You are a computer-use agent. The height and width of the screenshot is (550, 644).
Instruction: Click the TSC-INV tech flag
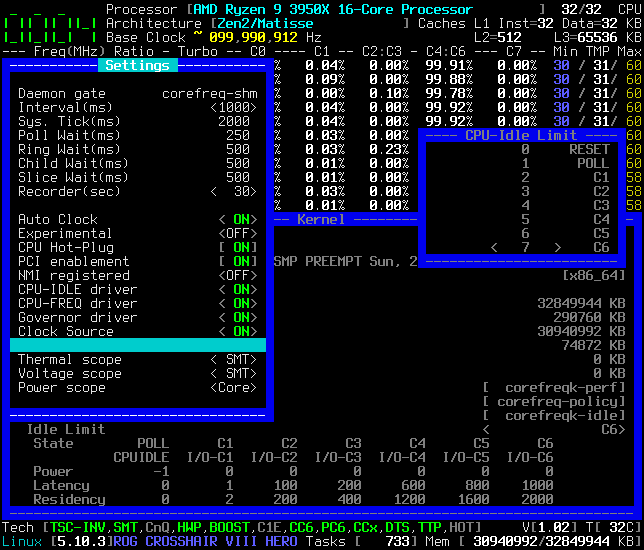78,527
